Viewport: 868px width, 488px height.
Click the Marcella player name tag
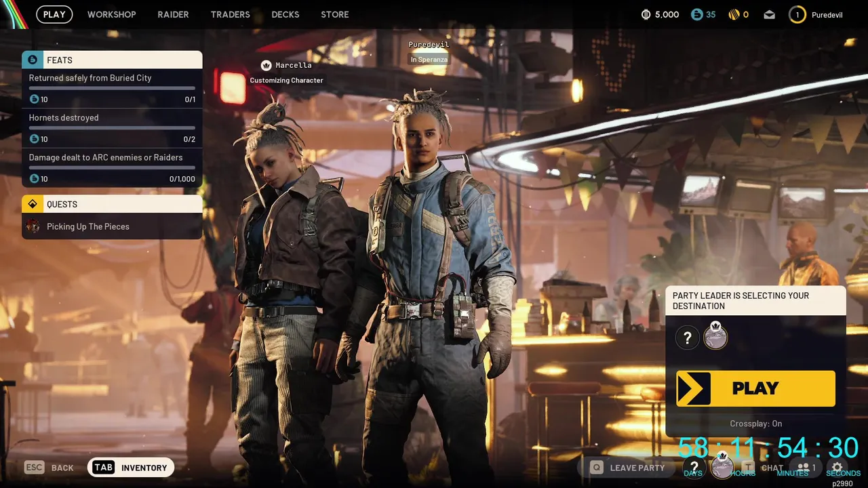tap(294, 65)
